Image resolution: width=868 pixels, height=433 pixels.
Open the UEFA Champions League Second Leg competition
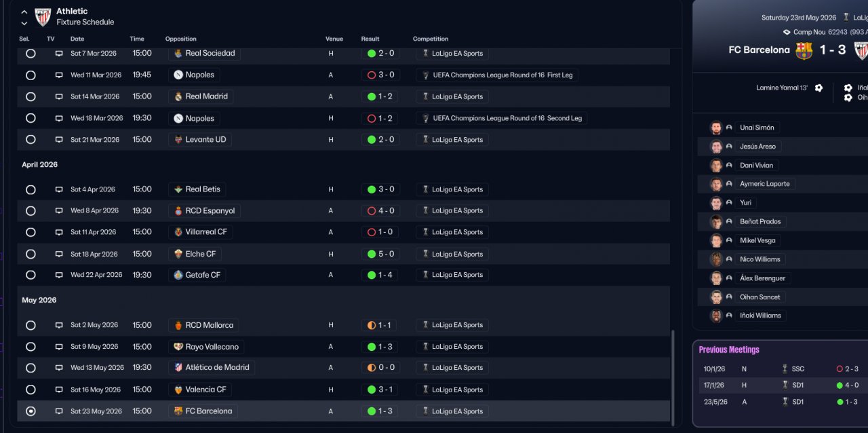[x=502, y=118]
